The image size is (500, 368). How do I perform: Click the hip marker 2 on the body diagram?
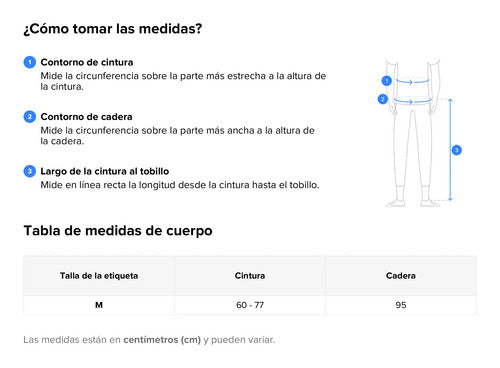[383, 99]
